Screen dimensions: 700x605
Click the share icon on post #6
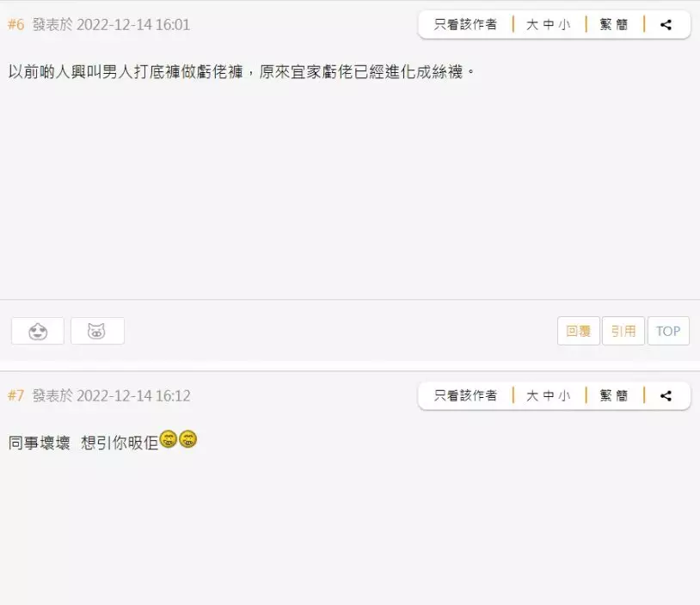click(666, 25)
